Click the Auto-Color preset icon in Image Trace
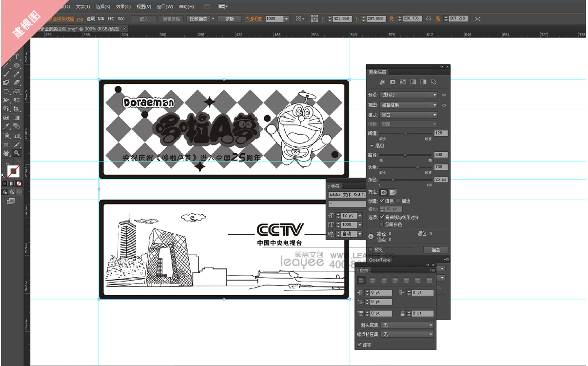This screenshot has width=588, height=366. pyautogui.click(x=383, y=82)
